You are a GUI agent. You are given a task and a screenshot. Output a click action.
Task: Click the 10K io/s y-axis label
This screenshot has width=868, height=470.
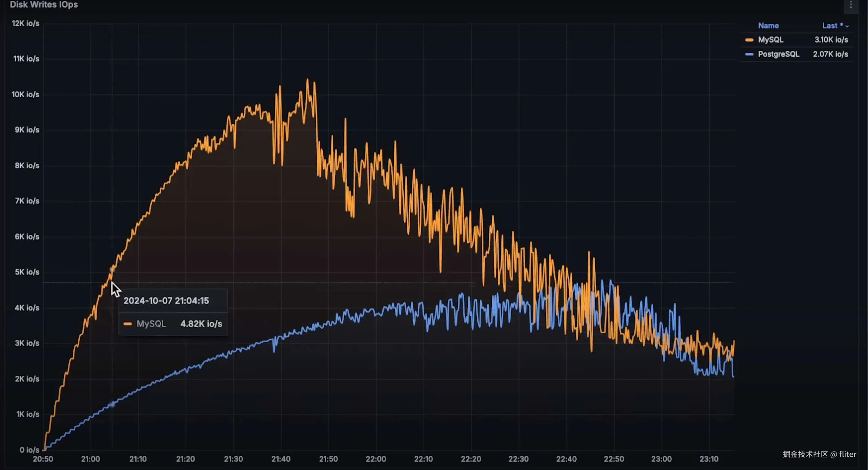click(25, 94)
